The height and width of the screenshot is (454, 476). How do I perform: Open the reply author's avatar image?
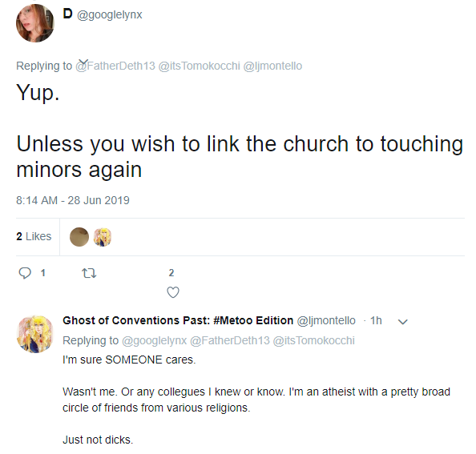35,334
